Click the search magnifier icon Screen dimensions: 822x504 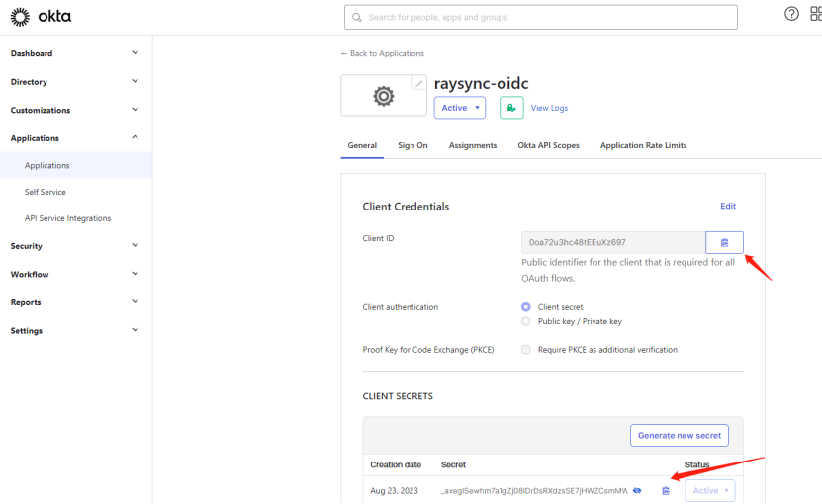pyautogui.click(x=356, y=17)
